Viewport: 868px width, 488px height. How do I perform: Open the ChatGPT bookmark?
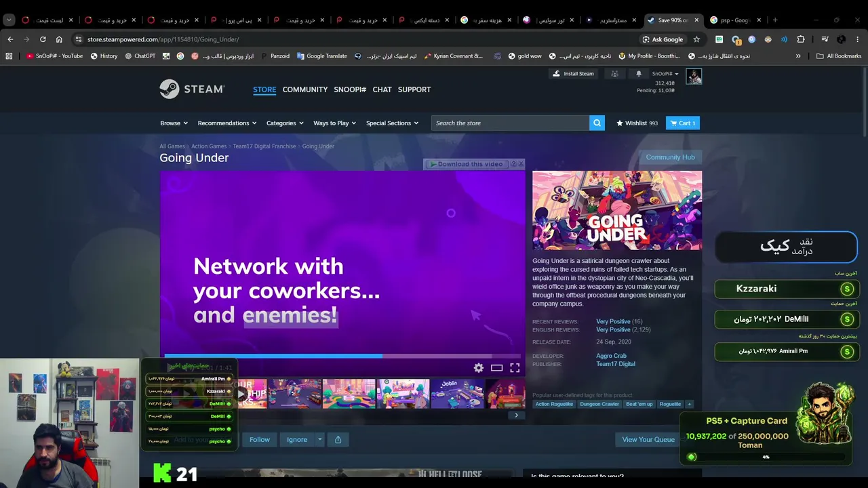pyautogui.click(x=140, y=56)
